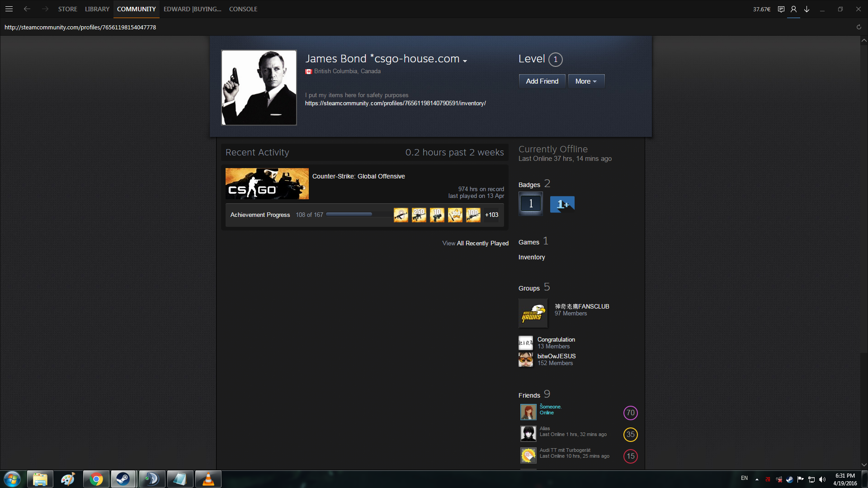
Task: Click the back navigation arrow
Action: (27, 9)
